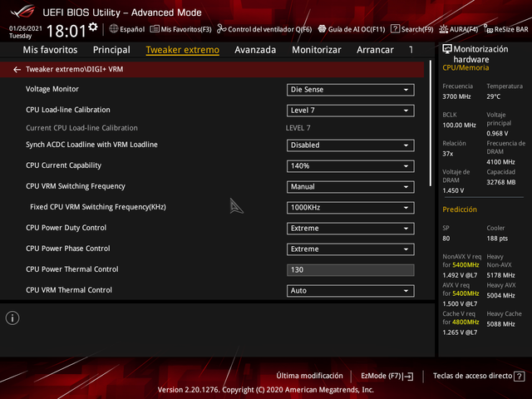Click the 5178 MHz Heavy Non-AVX value
Image resolution: width=532 pixels, height=399 pixels.
click(x=500, y=275)
